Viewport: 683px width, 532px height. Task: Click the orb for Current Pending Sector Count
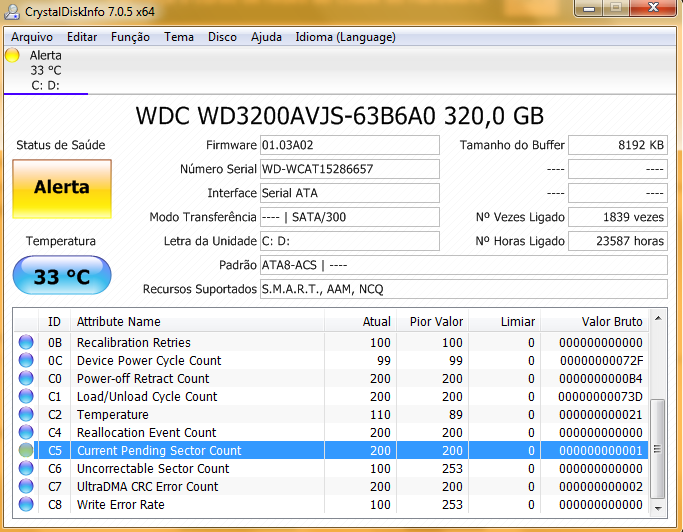(x=26, y=450)
